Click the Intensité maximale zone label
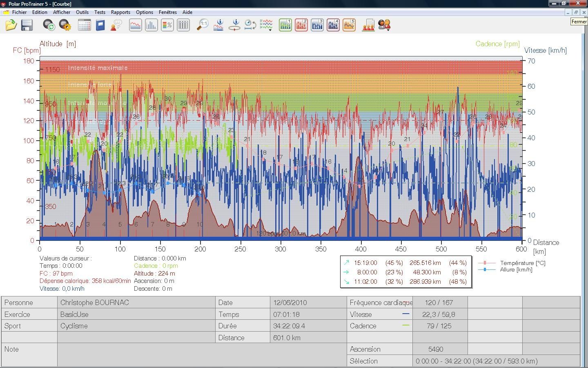Screen dimensions: 588x368 98,68
